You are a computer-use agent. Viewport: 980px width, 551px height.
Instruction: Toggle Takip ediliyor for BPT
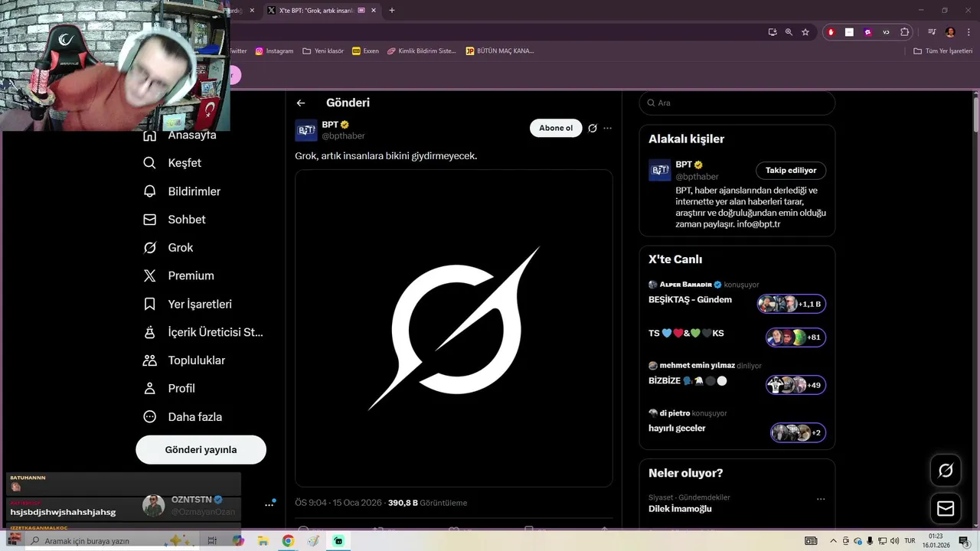pyautogui.click(x=791, y=171)
